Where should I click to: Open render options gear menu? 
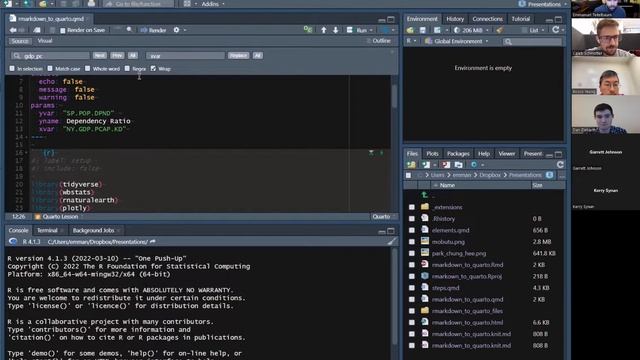click(x=176, y=30)
